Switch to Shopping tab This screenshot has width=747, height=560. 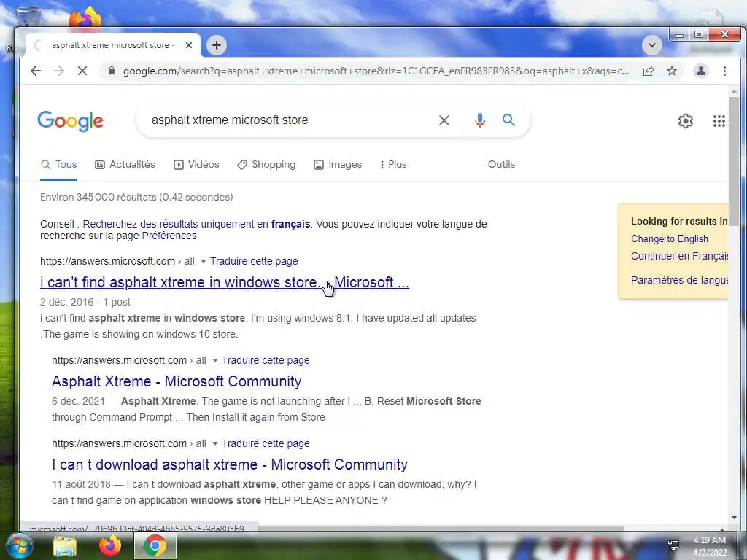(266, 164)
